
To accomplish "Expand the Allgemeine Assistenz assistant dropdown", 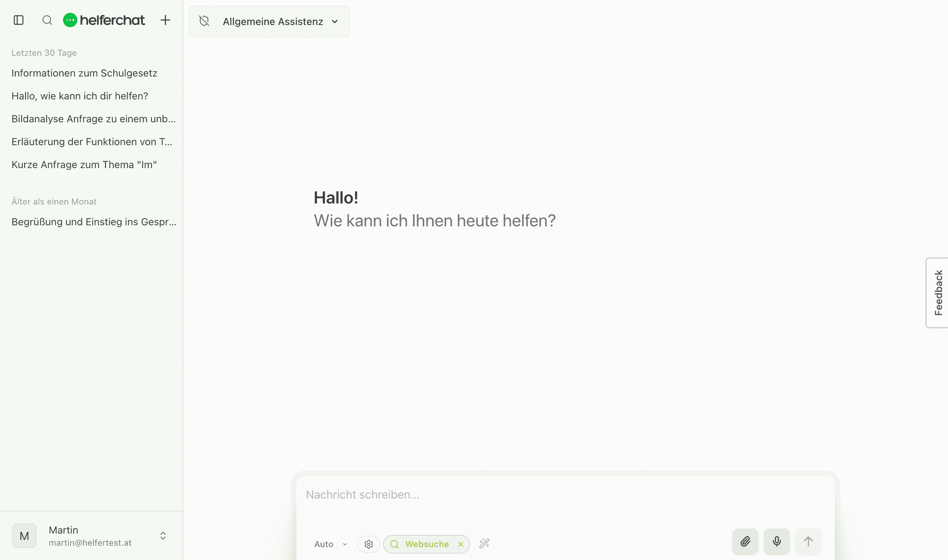I will tap(335, 22).
